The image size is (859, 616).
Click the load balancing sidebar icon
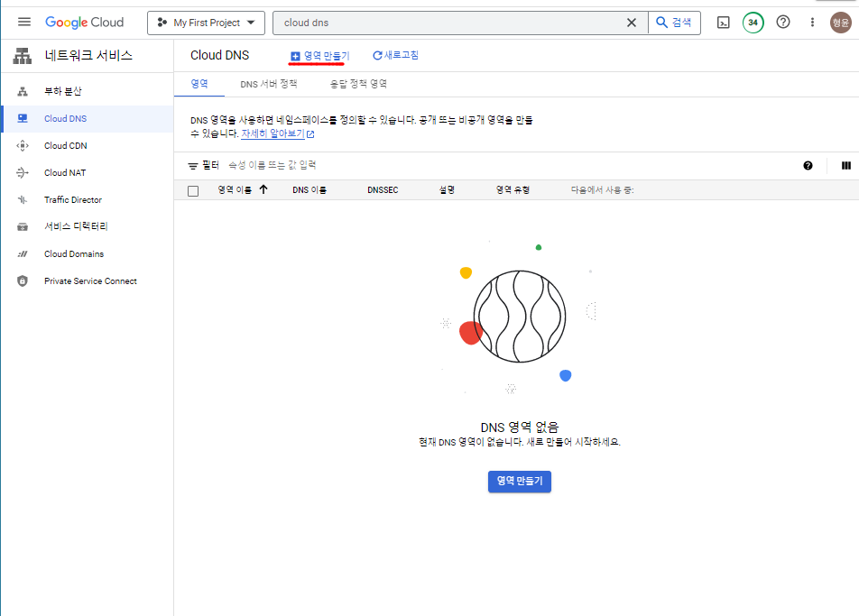coord(23,91)
